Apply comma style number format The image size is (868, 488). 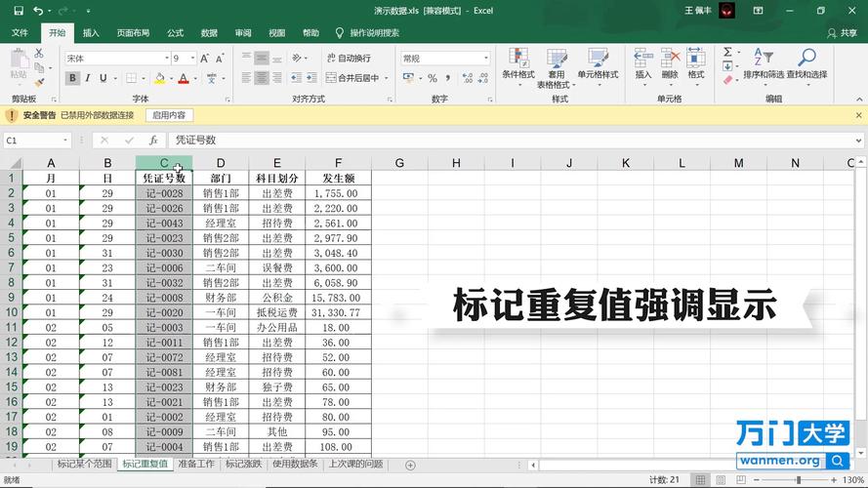(447, 78)
